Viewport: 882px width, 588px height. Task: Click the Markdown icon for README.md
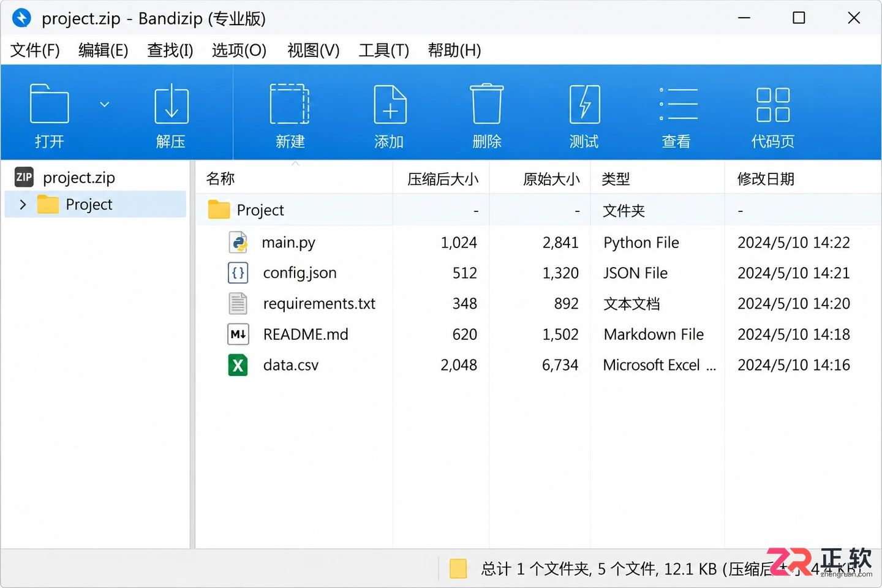tap(238, 334)
